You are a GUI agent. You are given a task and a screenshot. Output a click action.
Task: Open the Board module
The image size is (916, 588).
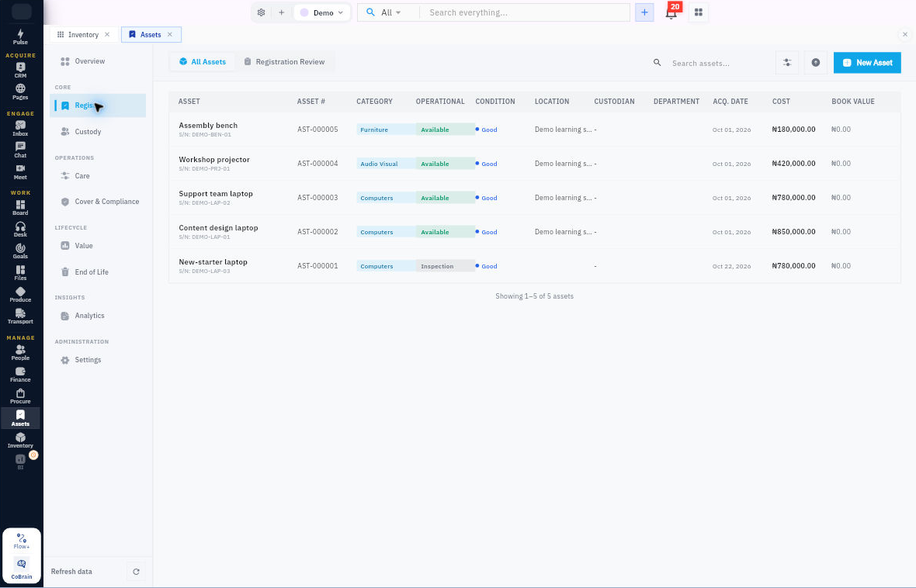coord(20,207)
